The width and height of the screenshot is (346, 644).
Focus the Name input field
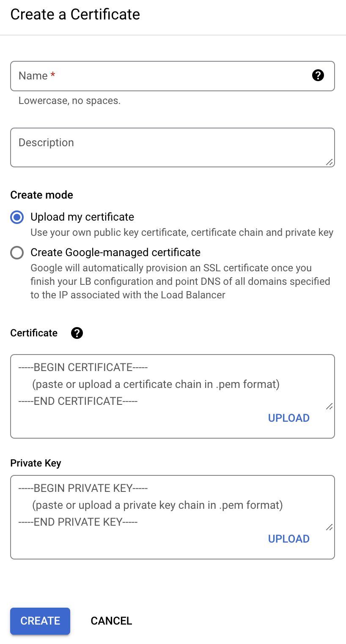click(x=161, y=76)
